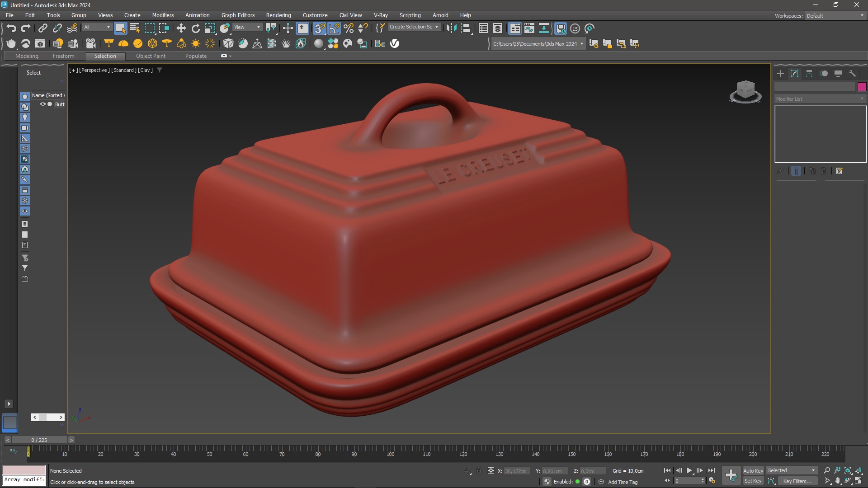Click the sun light icon

tap(196, 43)
